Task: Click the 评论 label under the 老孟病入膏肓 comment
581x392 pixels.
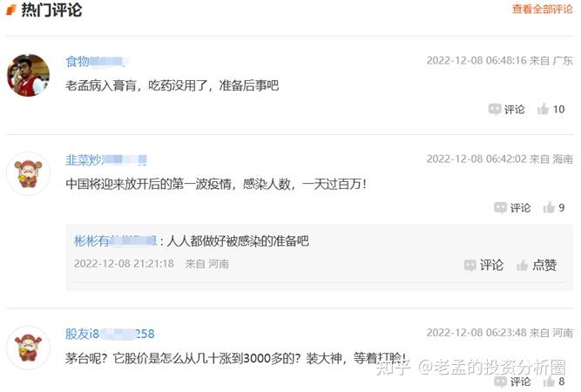Action: [514, 109]
